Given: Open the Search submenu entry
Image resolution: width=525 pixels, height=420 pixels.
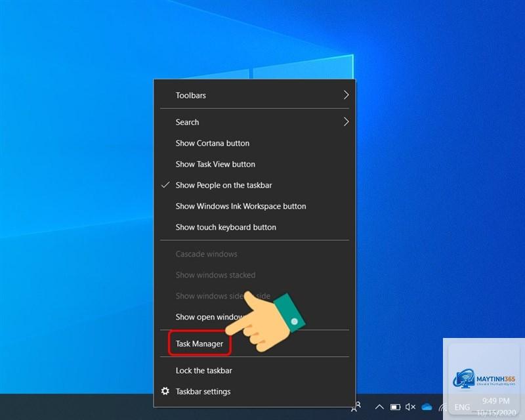Looking at the screenshot, I should click(x=255, y=122).
